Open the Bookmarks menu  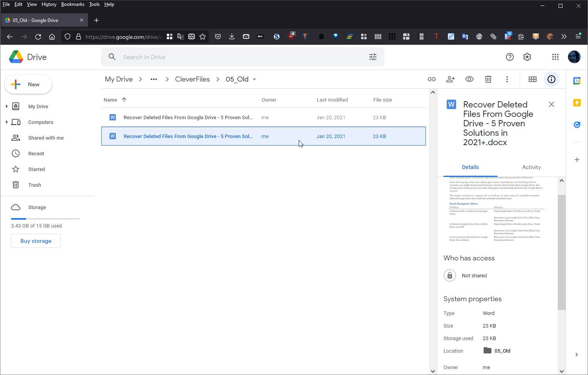(73, 4)
